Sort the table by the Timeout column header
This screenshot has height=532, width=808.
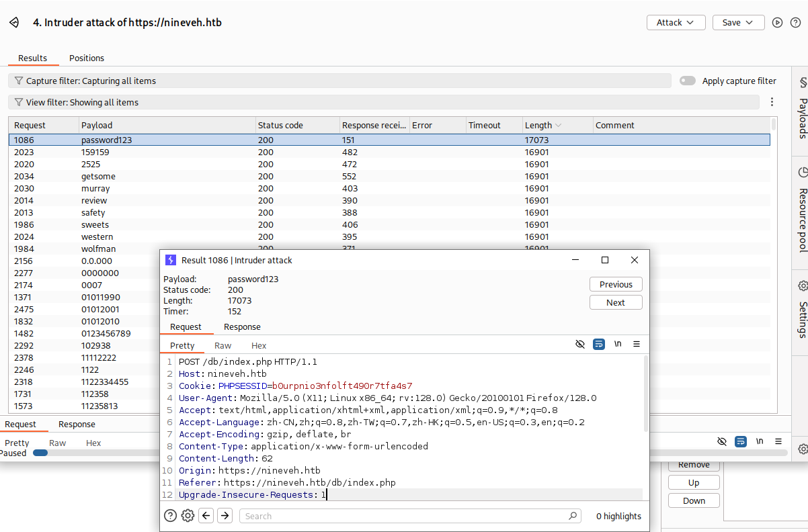coord(494,126)
